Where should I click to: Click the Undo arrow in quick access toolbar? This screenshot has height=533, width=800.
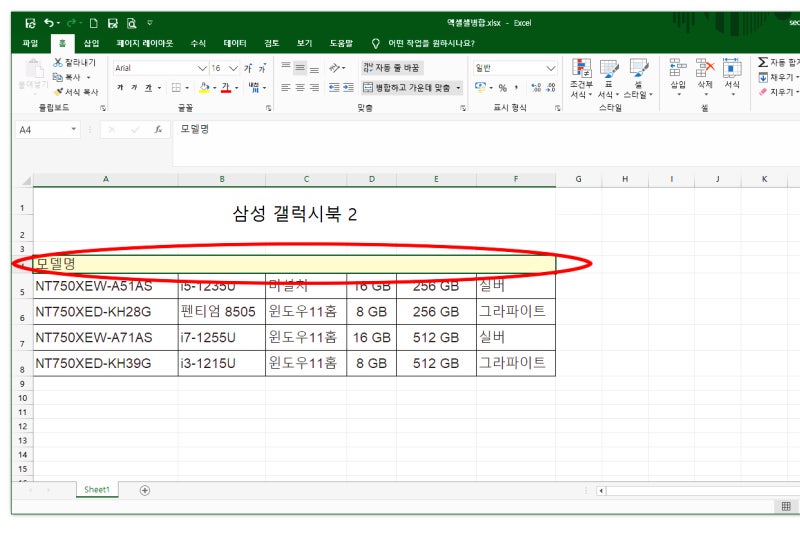tap(49, 23)
